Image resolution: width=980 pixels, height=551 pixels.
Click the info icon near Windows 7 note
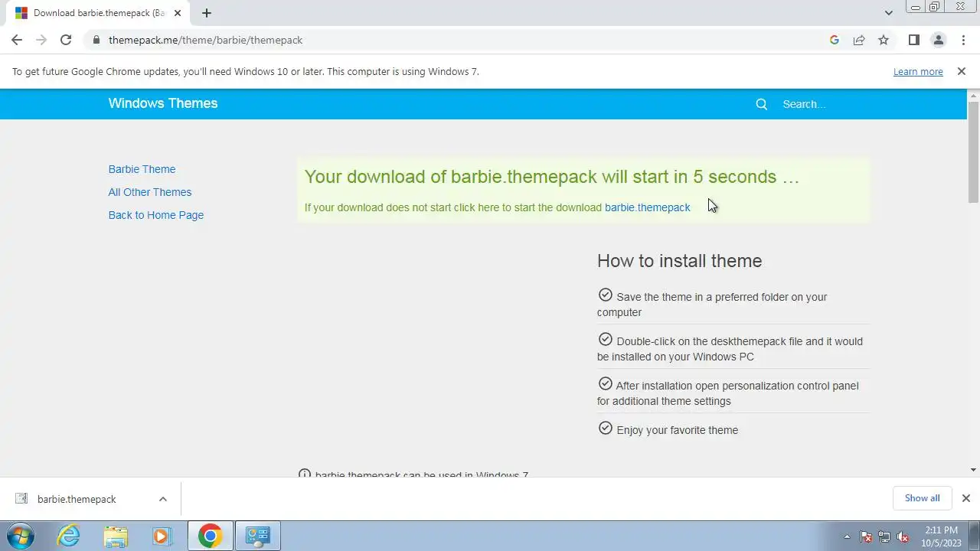click(x=305, y=474)
